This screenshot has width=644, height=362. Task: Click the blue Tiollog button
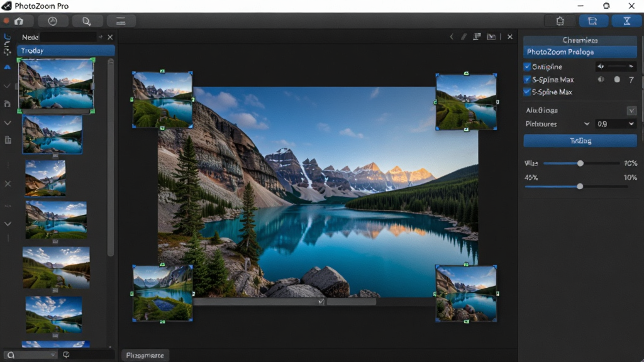coord(580,141)
